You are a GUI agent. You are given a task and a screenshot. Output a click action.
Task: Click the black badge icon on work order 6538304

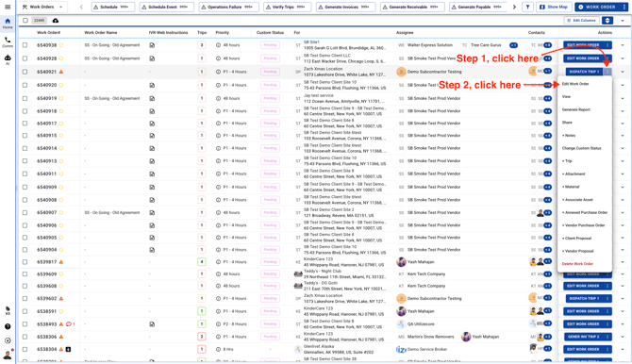(x=68, y=350)
